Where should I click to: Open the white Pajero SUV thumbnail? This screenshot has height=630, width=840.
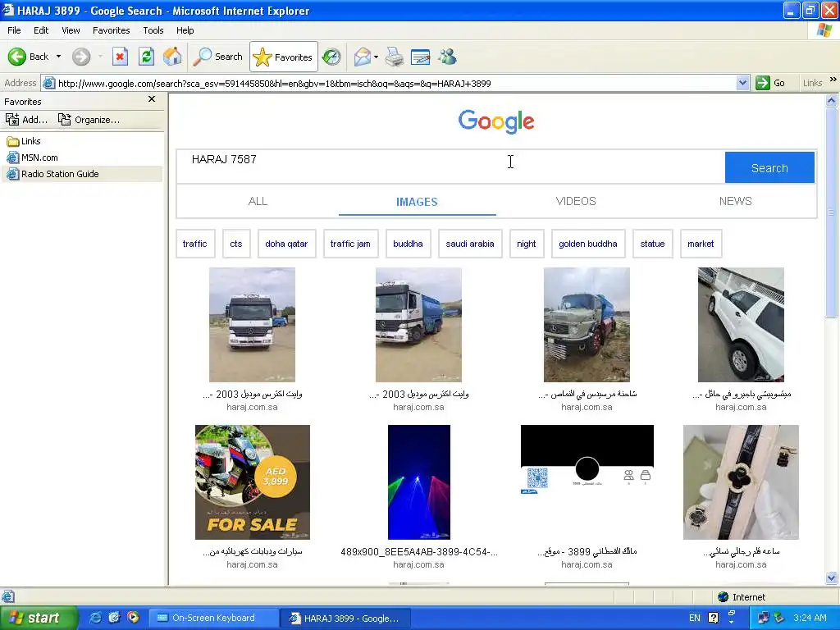click(741, 325)
